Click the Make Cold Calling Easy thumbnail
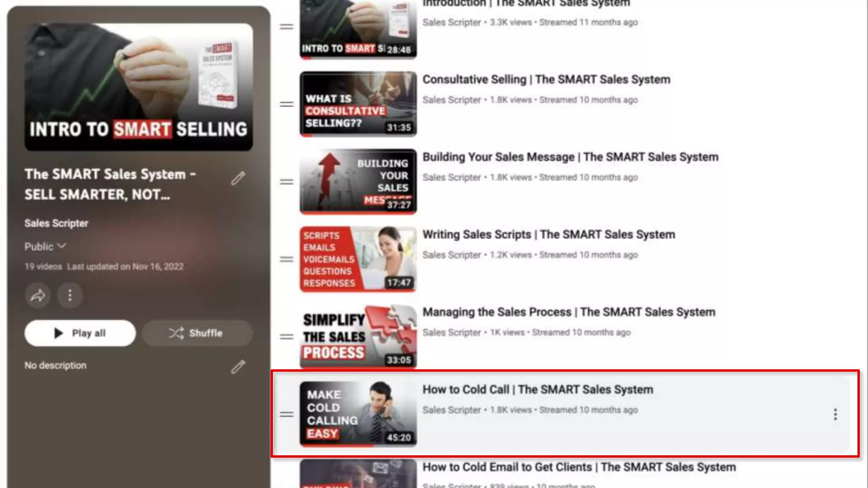The height and width of the screenshot is (488, 868). (358, 414)
